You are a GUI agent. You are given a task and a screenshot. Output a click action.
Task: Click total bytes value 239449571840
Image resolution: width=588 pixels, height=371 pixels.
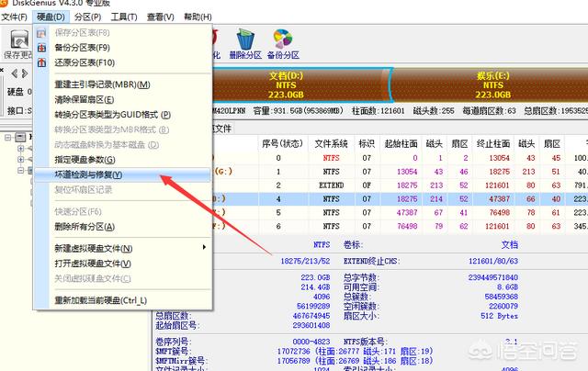493,277
